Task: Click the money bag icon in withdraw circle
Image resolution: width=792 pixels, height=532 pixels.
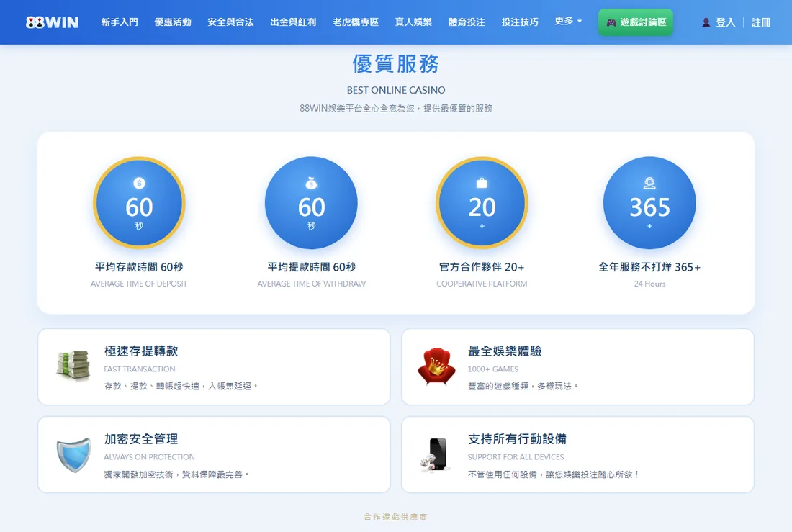Action: pyautogui.click(x=311, y=183)
